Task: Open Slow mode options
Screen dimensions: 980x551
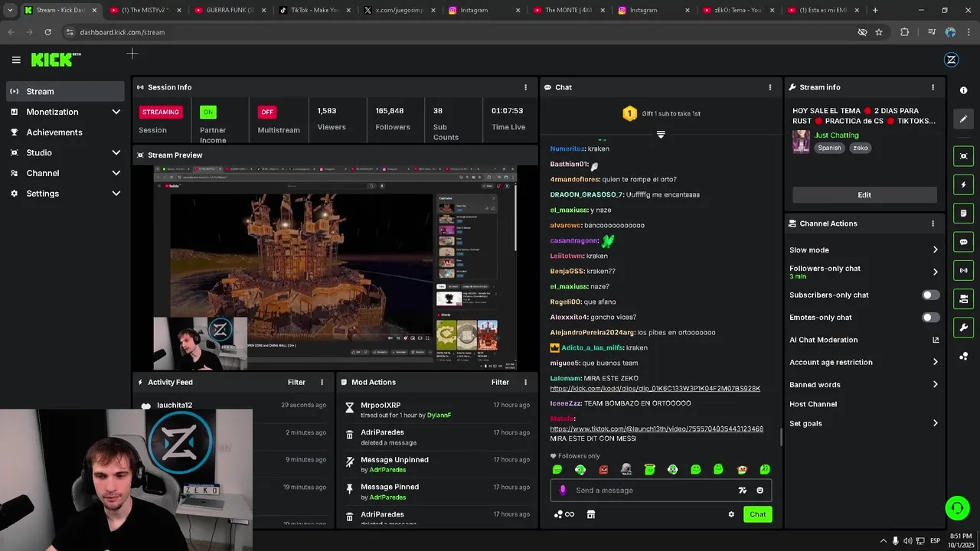Action: tap(864, 250)
